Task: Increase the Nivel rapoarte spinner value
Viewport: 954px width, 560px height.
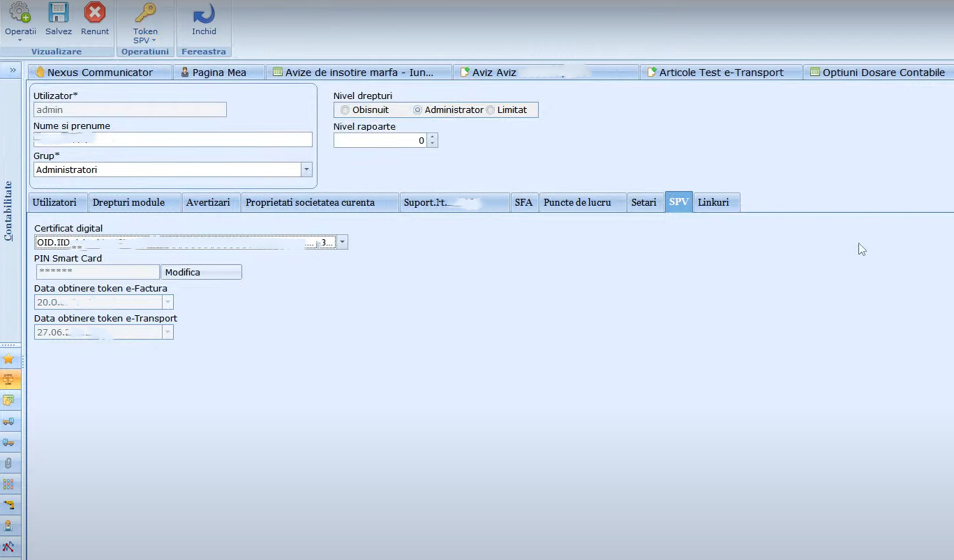Action: pyautogui.click(x=433, y=137)
